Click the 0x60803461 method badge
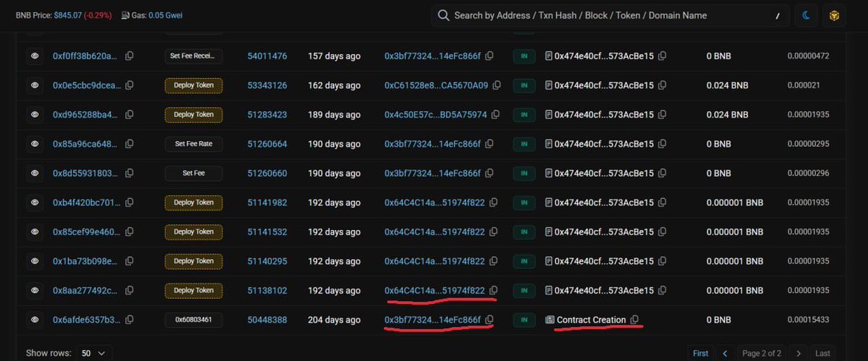Viewport: 868px width, 361px height. [x=193, y=320]
